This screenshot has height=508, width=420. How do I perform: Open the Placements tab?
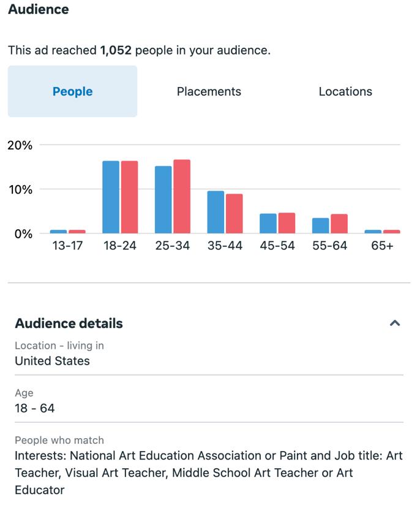(x=209, y=91)
